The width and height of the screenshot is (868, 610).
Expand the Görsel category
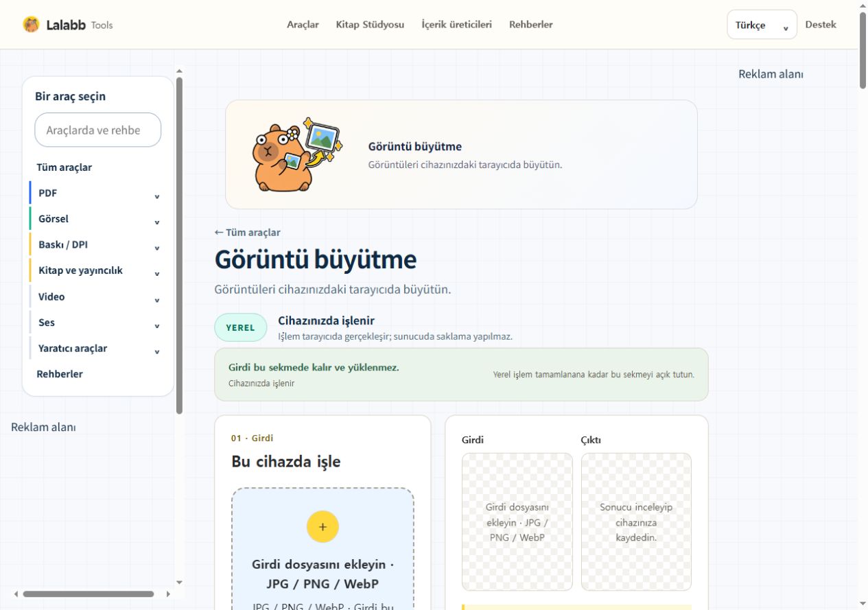[97, 220]
